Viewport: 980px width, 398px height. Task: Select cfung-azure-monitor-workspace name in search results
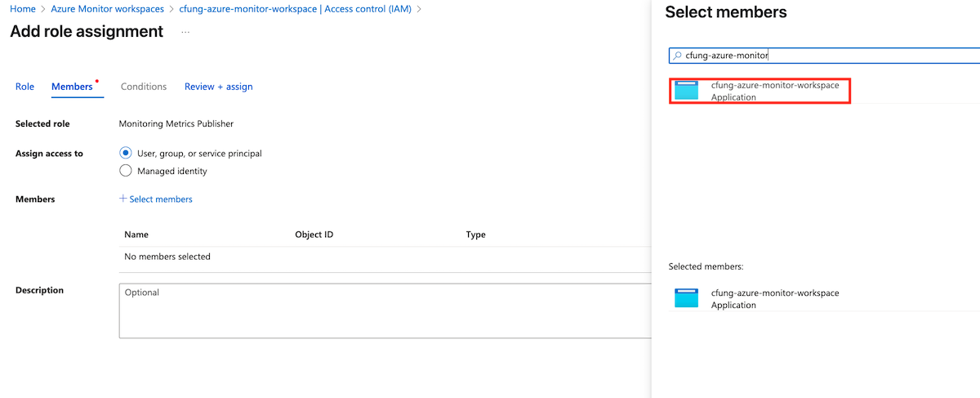[x=774, y=85]
